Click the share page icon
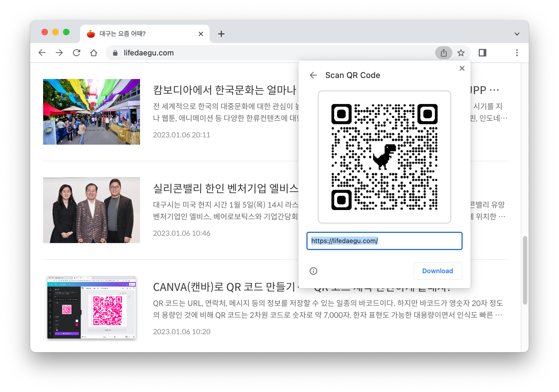 (x=443, y=53)
